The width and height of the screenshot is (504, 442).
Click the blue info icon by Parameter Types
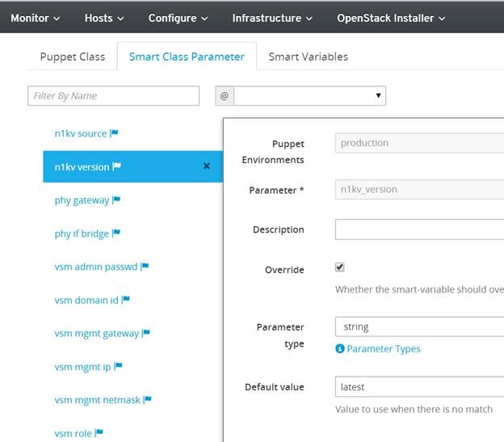pyautogui.click(x=340, y=348)
